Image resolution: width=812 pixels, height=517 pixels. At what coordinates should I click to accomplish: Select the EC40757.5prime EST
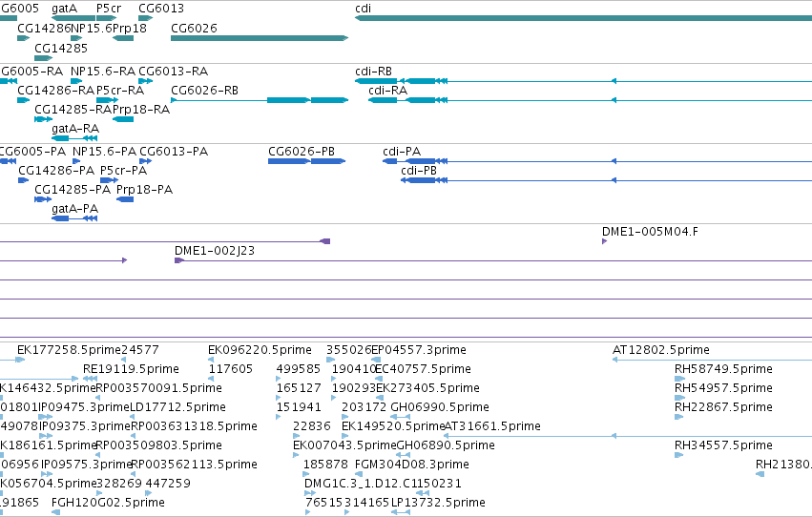[x=379, y=379]
